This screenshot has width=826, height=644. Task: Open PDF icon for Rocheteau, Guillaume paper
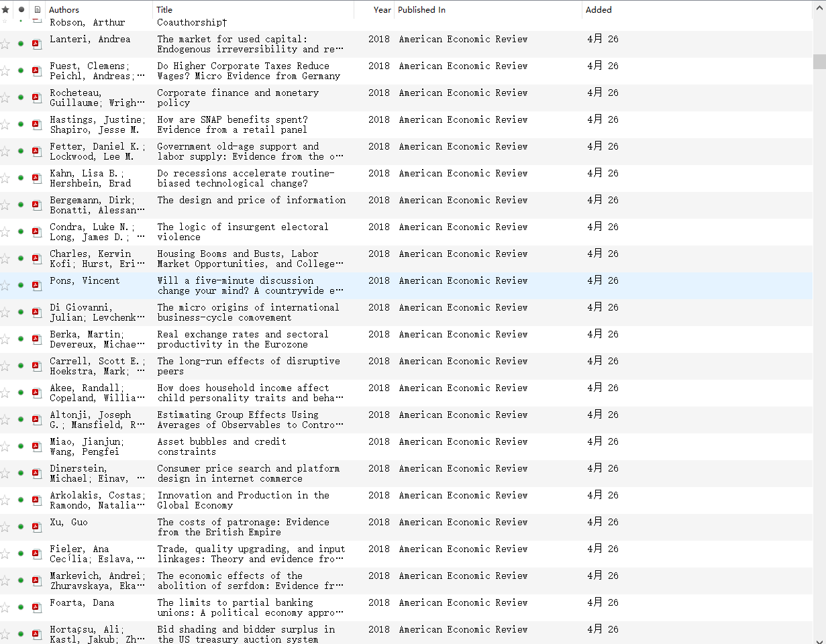[37, 97]
